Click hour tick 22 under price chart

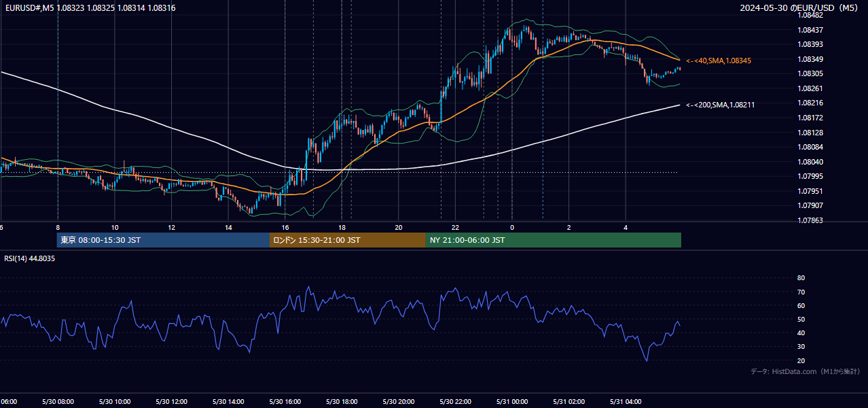(455, 227)
